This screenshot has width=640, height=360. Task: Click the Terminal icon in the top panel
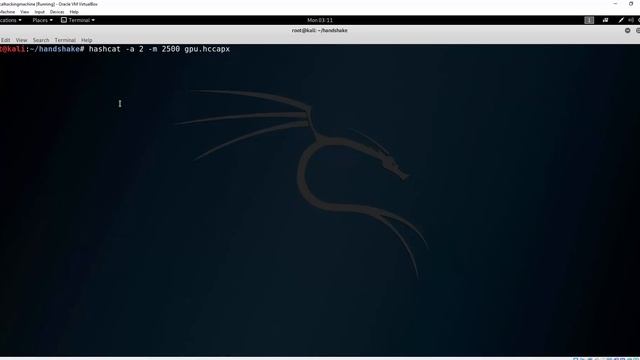coord(64,20)
